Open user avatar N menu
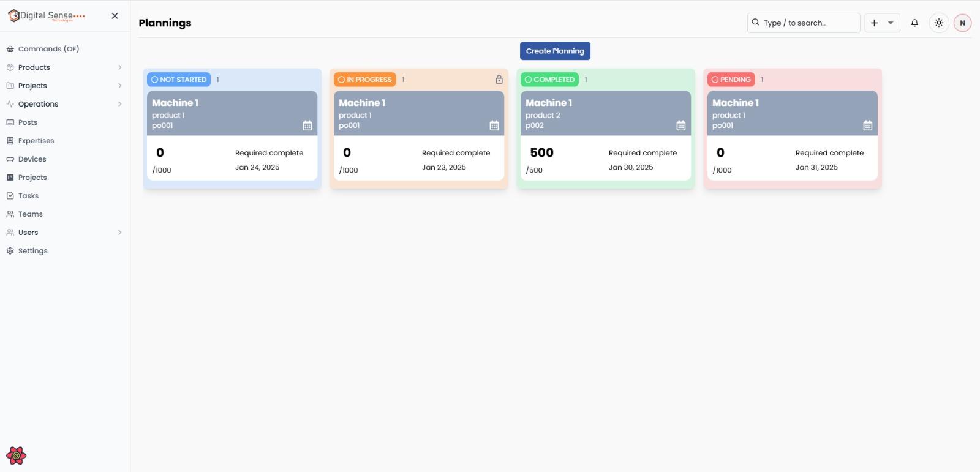 click(962, 23)
